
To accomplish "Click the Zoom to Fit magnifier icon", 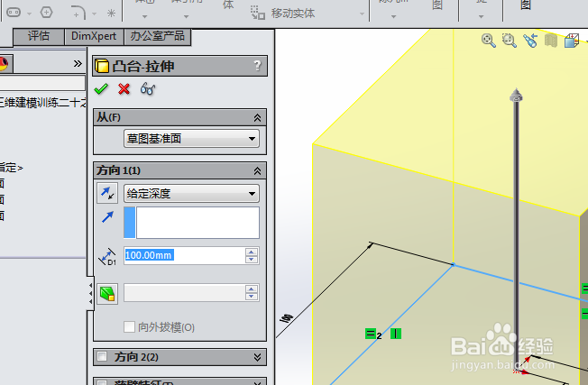I will click(488, 41).
